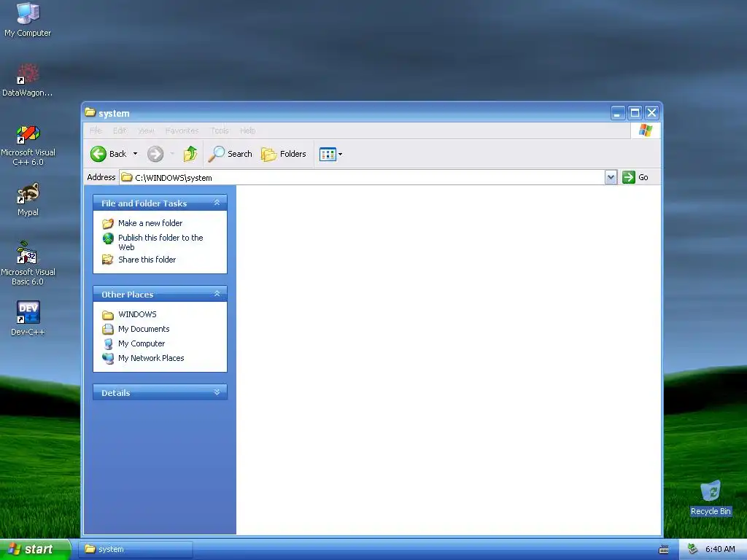
Task: Click the Windows flag logo in Explorer
Action: tap(646, 131)
